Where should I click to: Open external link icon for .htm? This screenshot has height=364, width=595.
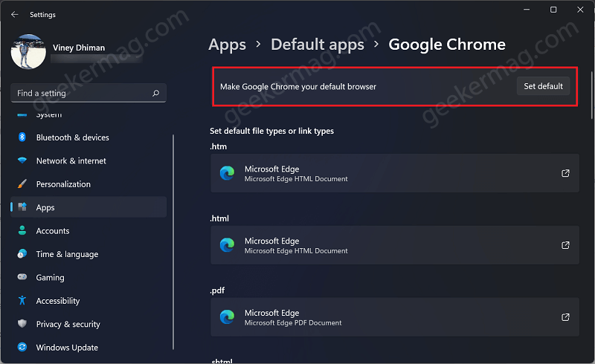(565, 173)
